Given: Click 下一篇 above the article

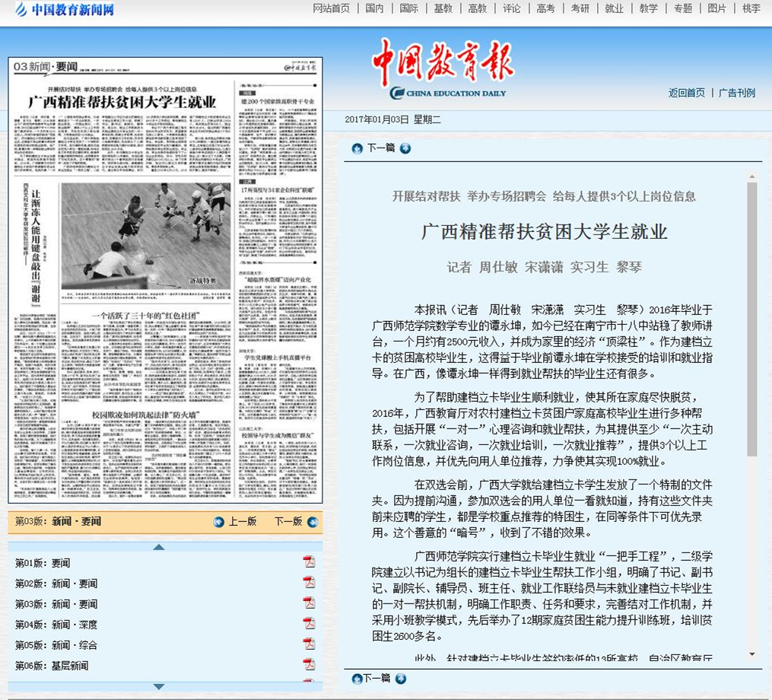Looking at the screenshot, I should [381, 148].
